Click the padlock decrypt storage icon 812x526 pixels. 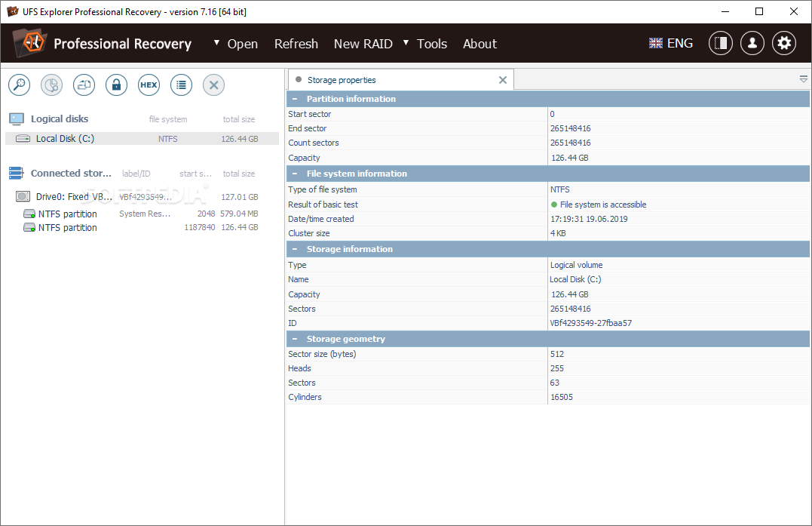coord(117,85)
